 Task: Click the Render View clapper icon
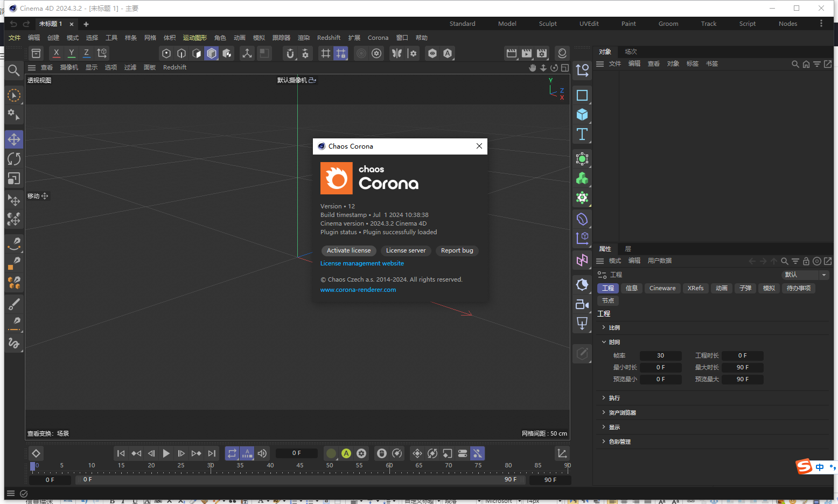[x=512, y=53]
